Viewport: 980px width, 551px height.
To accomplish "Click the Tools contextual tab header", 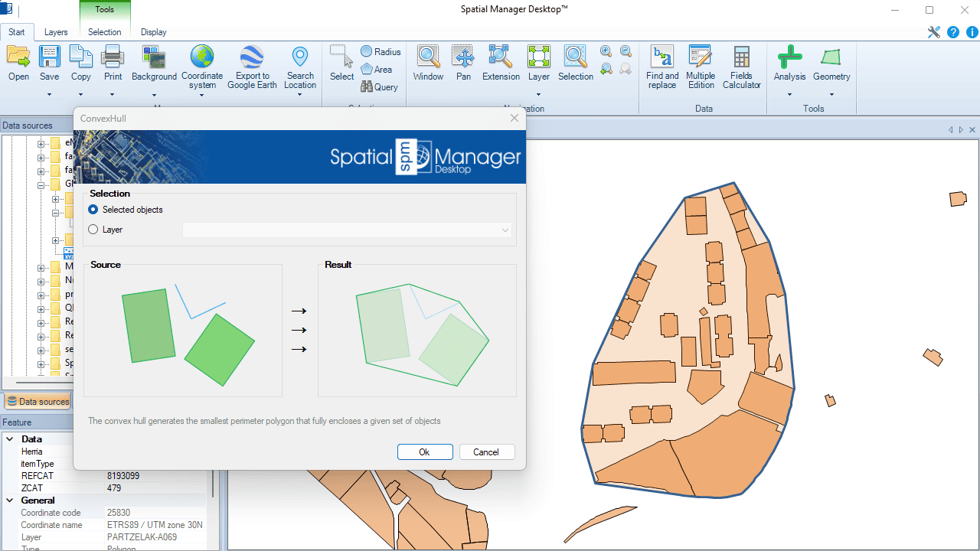I will point(105,10).
